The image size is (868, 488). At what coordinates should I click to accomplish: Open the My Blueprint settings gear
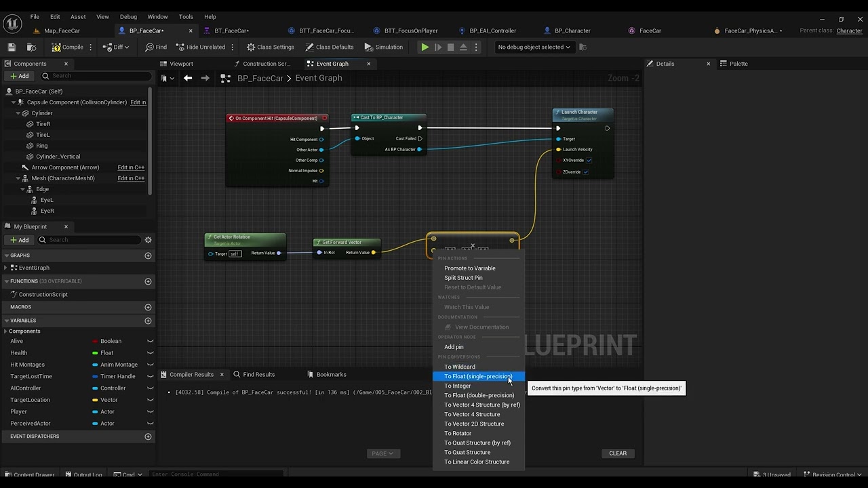[148, 240]
